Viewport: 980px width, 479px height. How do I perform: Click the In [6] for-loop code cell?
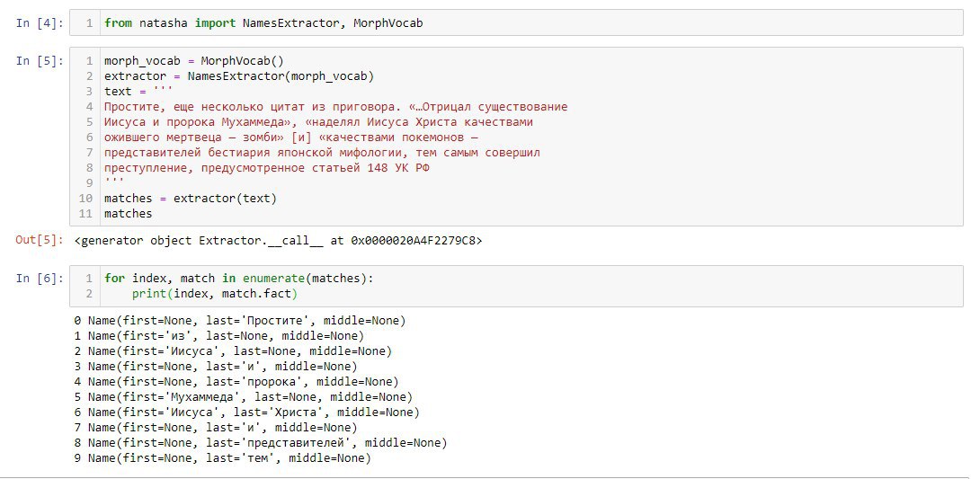click(x=516, y=286)
